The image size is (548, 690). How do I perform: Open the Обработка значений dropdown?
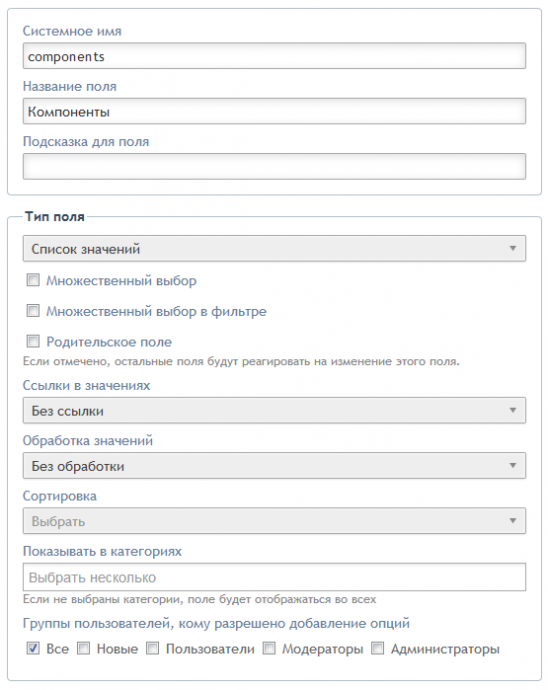pyautogui.click(x=274, y=466)
